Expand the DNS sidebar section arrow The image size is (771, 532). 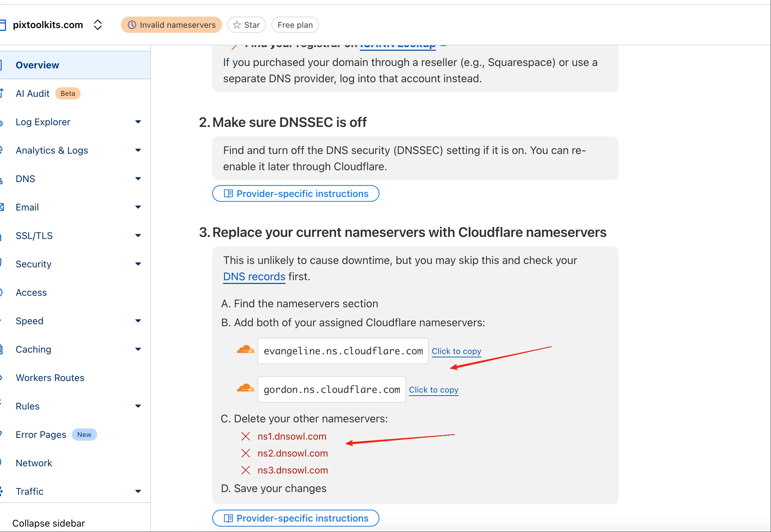tap(138, 179)
